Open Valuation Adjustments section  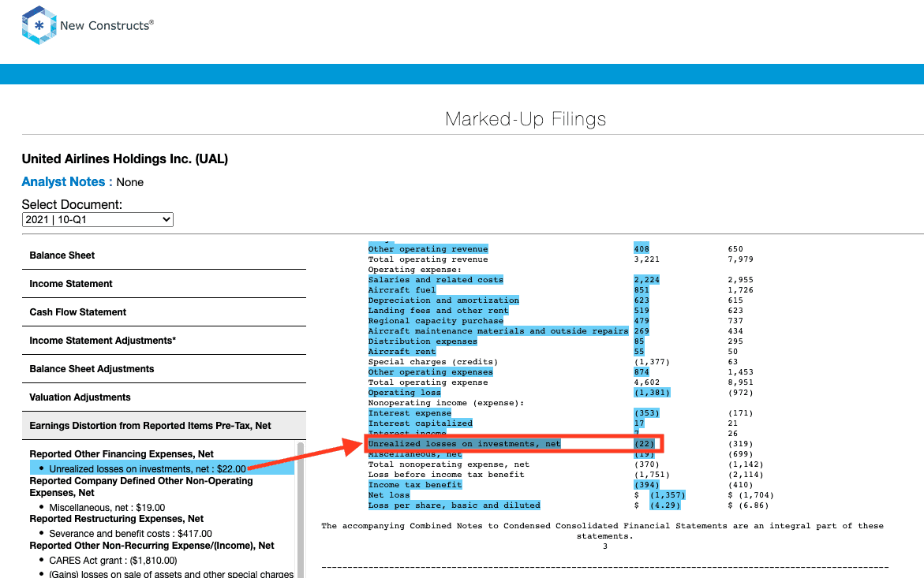pyautogui.click(x=164, y=397)
